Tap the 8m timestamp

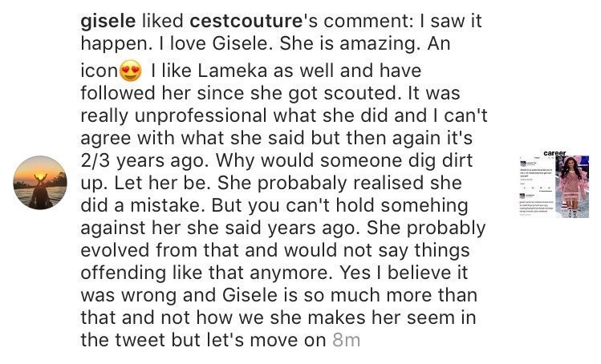pyautogui.click(x=347, y=340)
